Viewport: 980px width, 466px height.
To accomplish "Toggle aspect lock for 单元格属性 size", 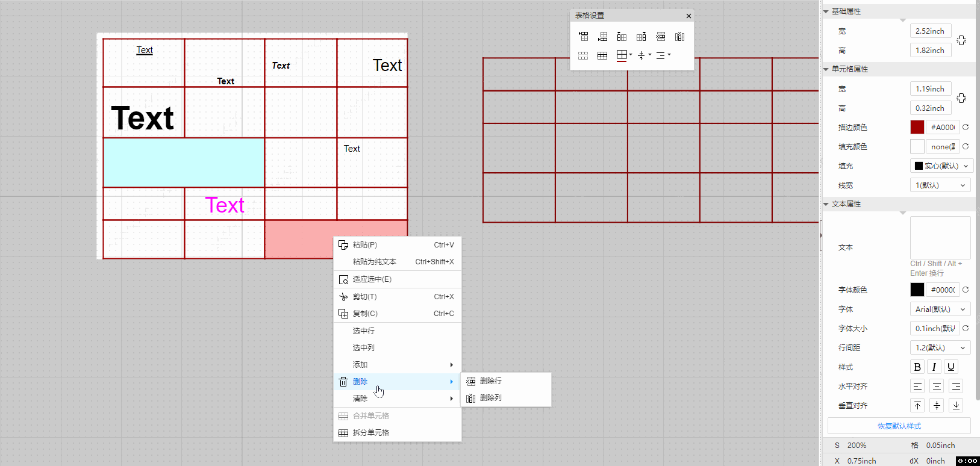I will click(x=961, y=98).
